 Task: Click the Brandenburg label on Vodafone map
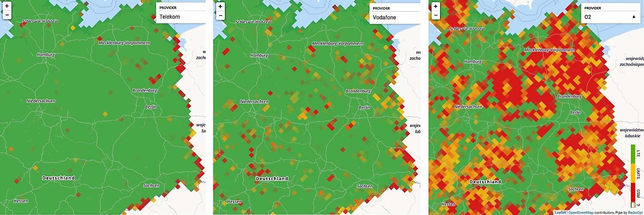tap(358, 91)
